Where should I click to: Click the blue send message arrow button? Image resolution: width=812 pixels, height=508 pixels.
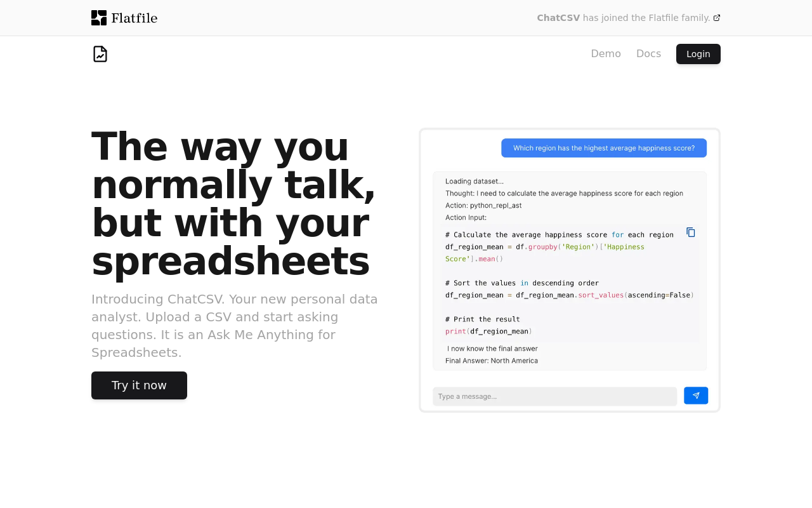pos(696,396)
